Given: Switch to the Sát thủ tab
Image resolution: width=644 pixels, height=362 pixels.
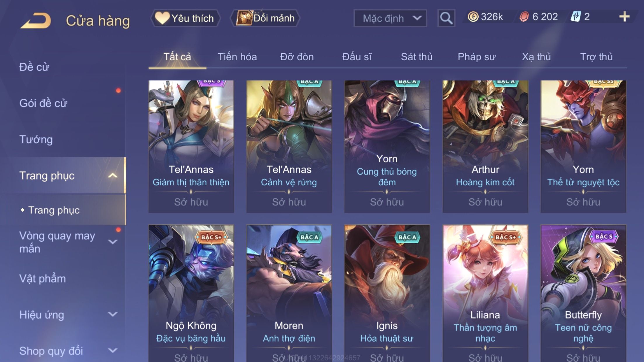Looking at the screenshot, I should (416, 57).
